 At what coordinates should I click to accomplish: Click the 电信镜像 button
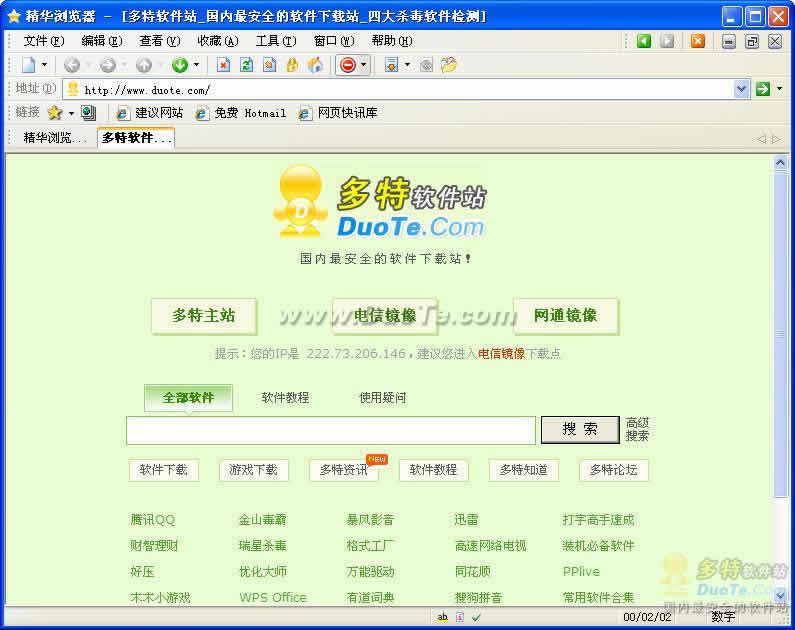point(385,316)
